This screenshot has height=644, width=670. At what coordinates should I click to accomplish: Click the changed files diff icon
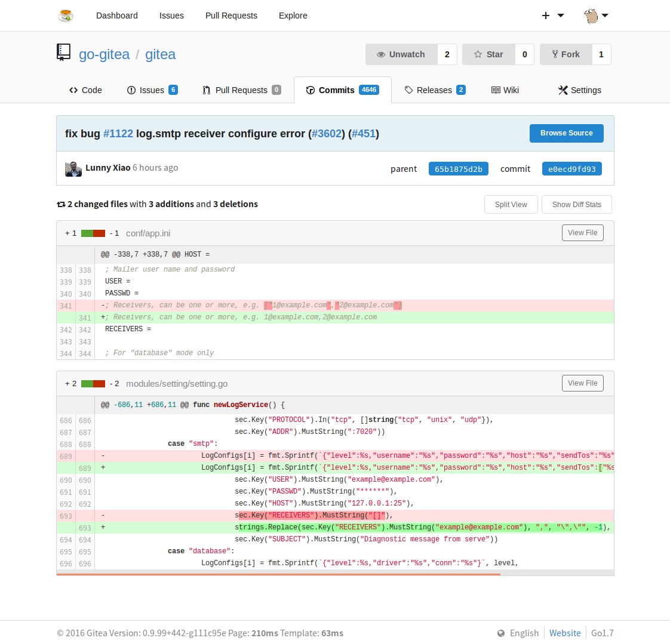tap(61, 205)
